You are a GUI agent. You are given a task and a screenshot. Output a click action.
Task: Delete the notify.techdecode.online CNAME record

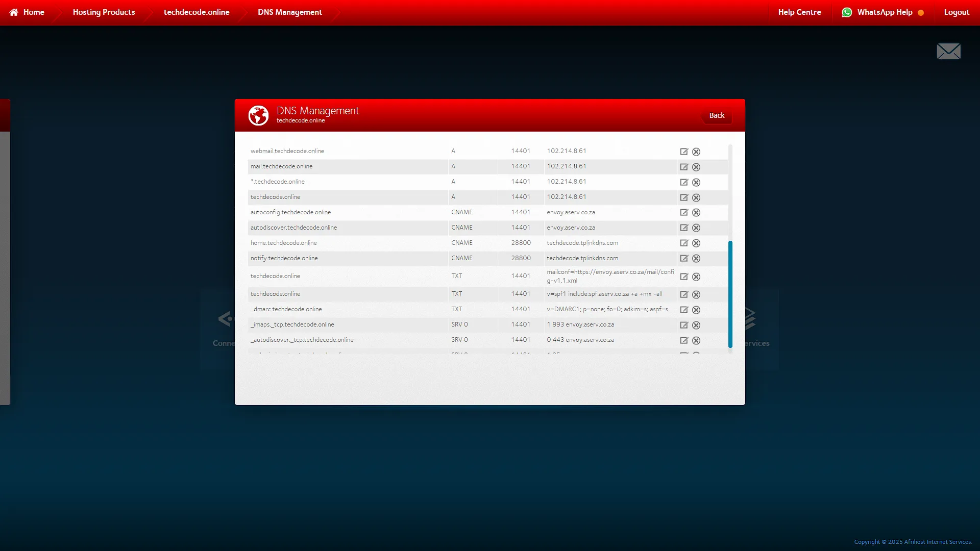coord(696,258)
